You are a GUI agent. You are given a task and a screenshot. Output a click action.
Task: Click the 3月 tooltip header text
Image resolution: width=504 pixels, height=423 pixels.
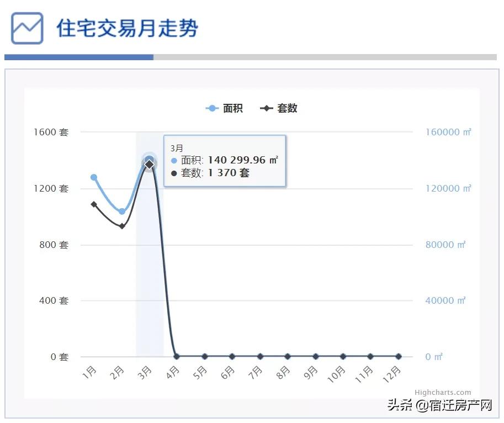(176, 147)
